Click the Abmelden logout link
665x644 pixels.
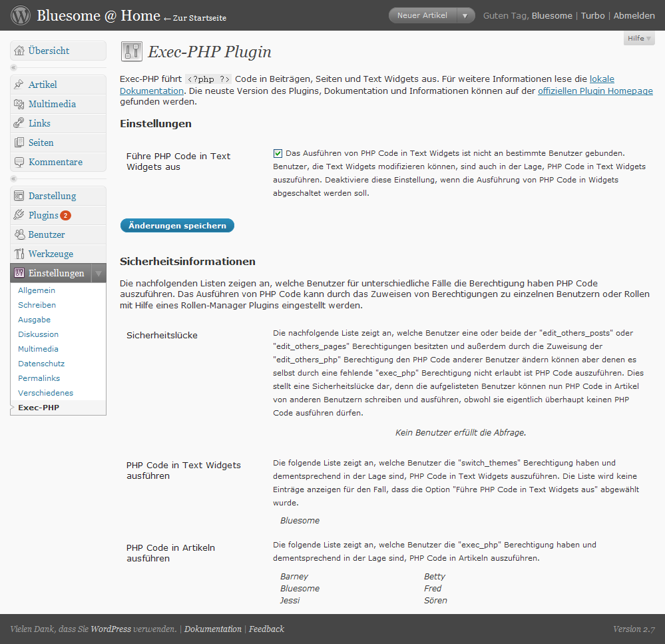[x=634, y=15]
